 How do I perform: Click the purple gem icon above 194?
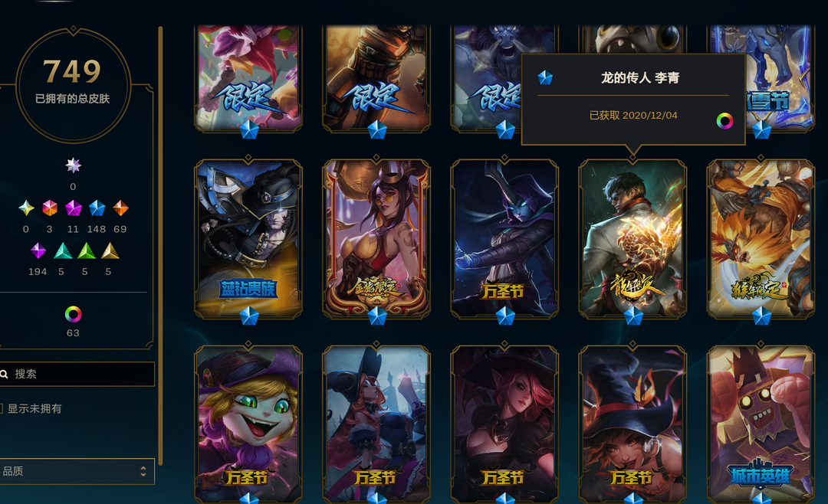click(38, 250)
